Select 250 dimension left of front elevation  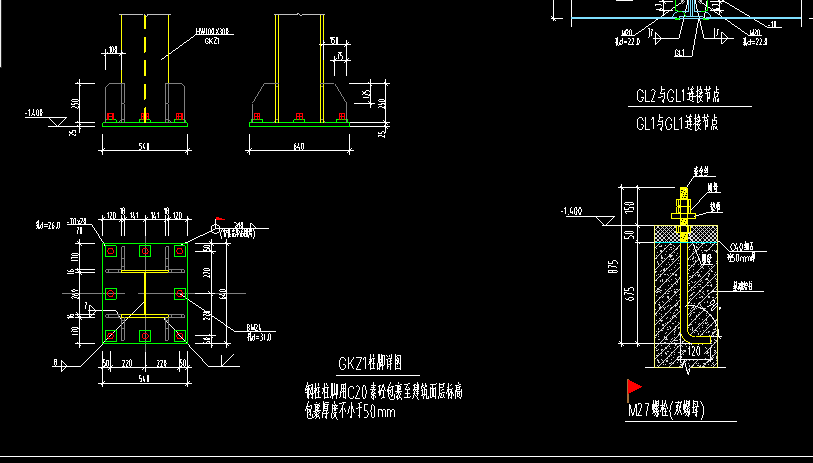pos(76,103)
